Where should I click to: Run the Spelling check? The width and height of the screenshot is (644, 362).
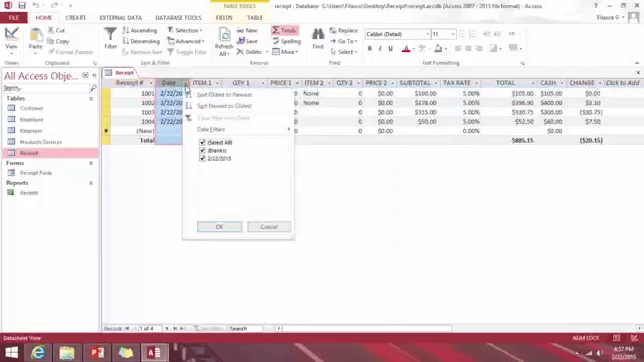(286, 42)
